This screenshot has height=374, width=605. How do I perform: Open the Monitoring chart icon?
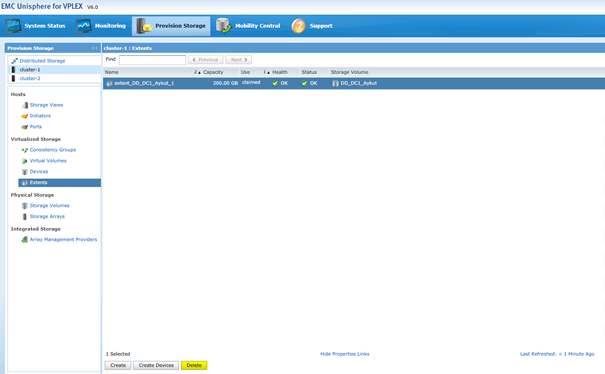tap(84, 26)
